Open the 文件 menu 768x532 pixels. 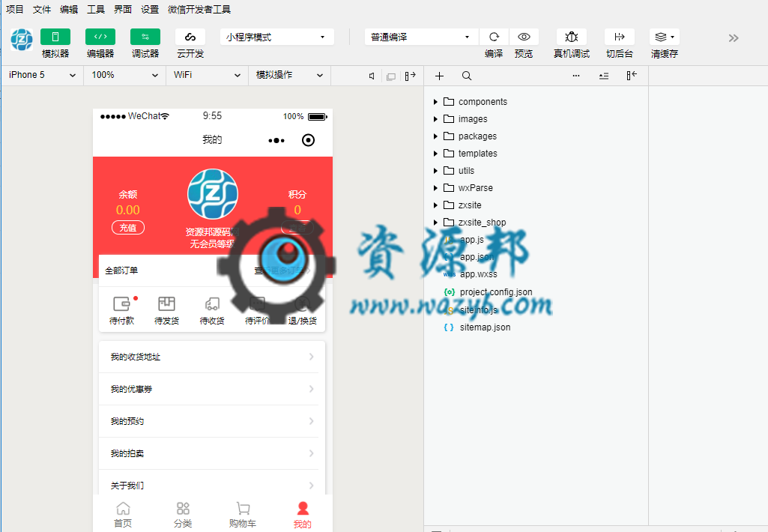(x=42, y=9)
